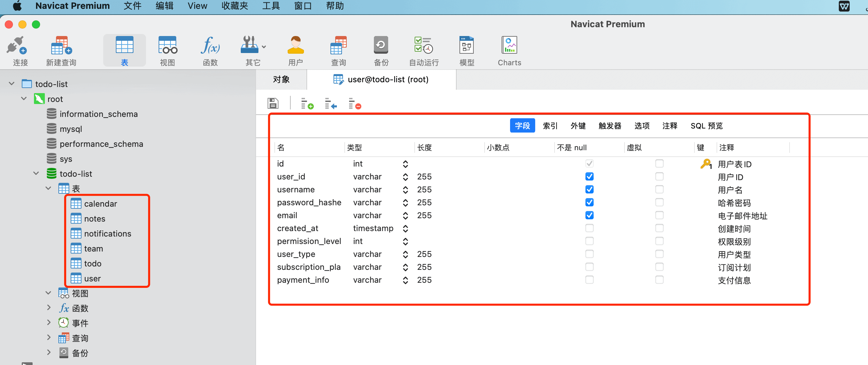Screen dimensions: 868x365
Task: Switch to the Objects (对象) tab
Action: (281, 80)
